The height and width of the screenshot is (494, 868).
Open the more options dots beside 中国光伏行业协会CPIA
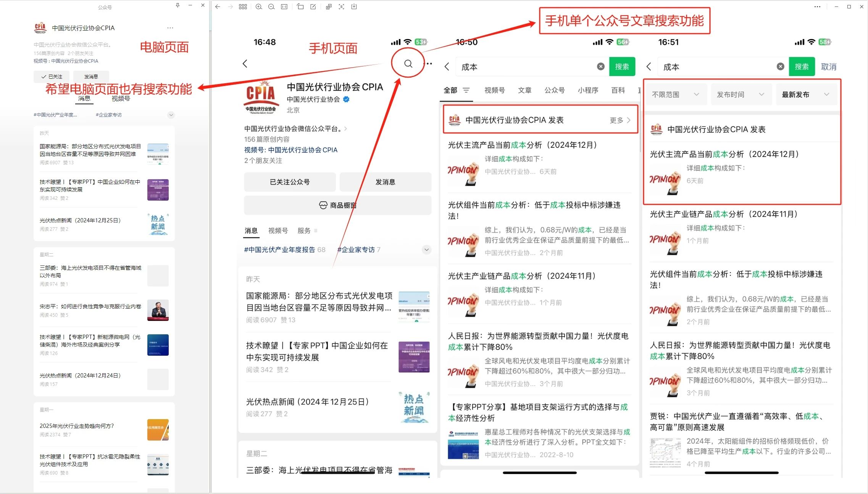[x=170, y=28]
